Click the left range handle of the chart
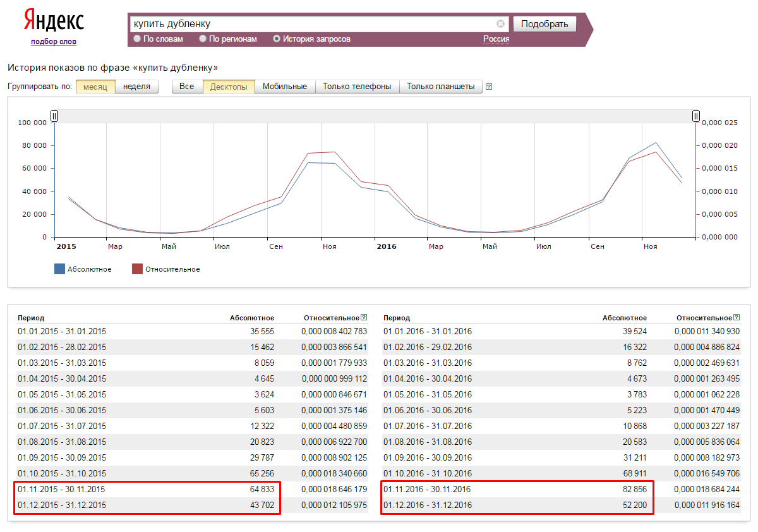Viewport: 758px width, 532px height. pyautogui.click(x=54, y=116)
